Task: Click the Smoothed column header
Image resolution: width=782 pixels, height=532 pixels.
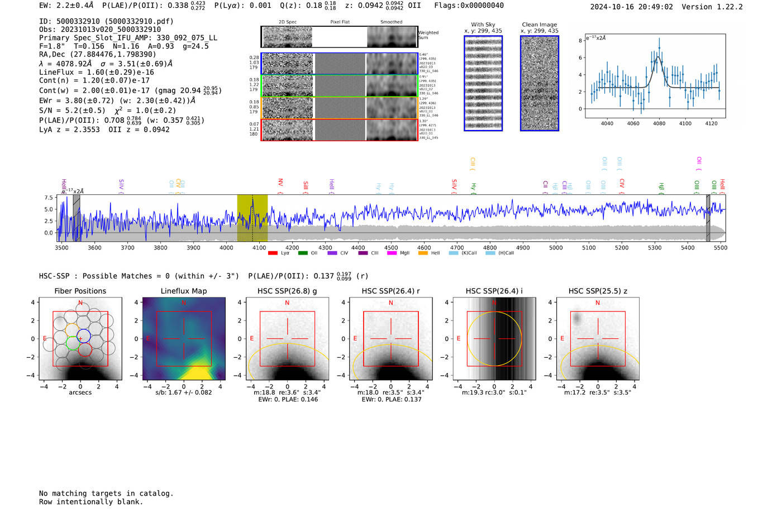Action: pos(391,22)
